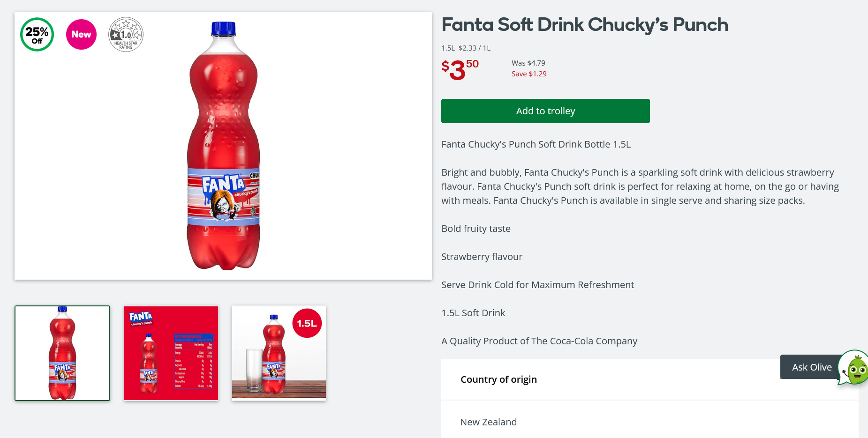Click the Was $4.79 price text

(x=528, y=63)
